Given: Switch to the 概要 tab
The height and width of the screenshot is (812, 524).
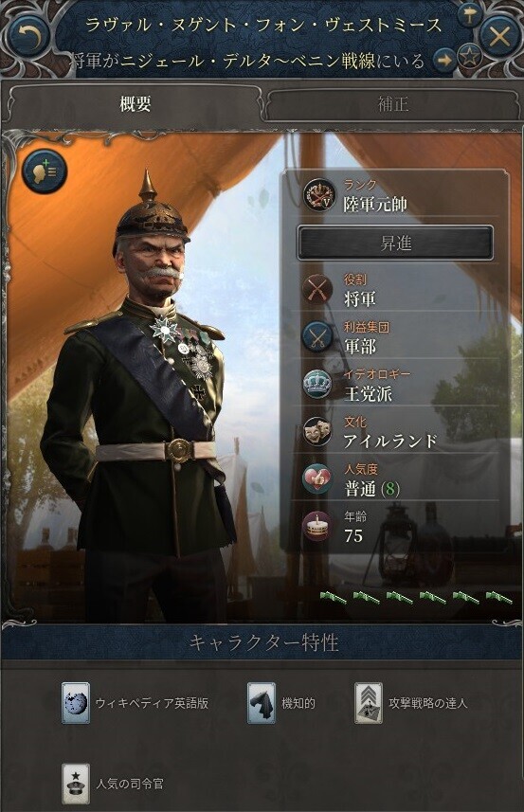Looking at the screenshot, I should pyautogui.click(x=135, y=103).
